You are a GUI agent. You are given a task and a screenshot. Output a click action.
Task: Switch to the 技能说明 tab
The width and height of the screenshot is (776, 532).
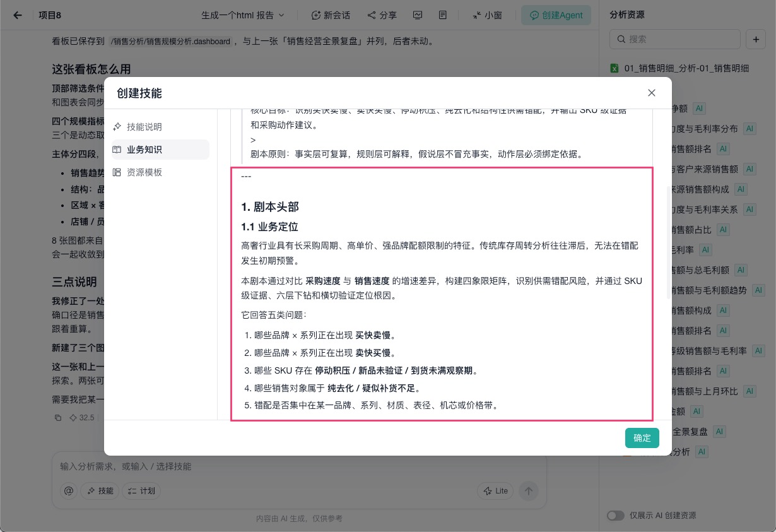[x=160, y=127]
